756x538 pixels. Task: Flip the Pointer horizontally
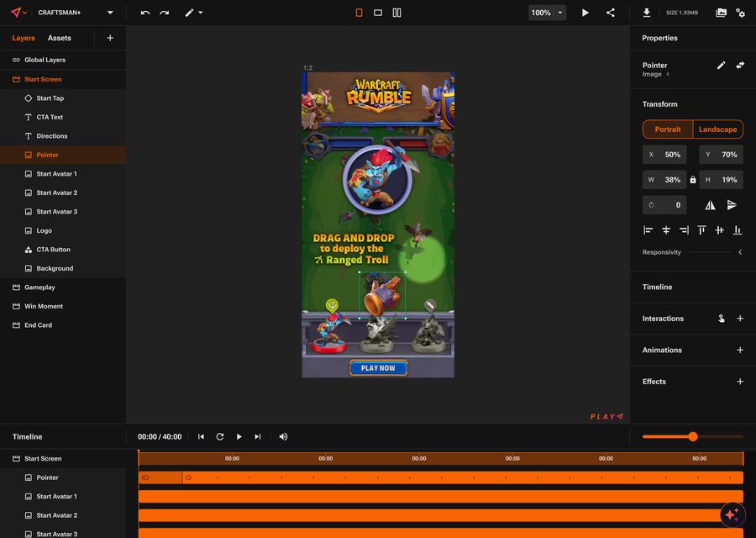coord(710,205)
